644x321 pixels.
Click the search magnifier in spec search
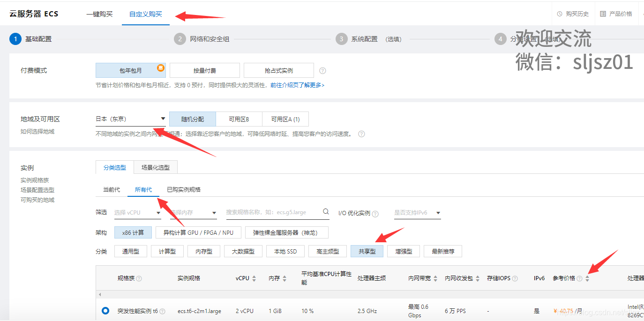coord(326,212)
